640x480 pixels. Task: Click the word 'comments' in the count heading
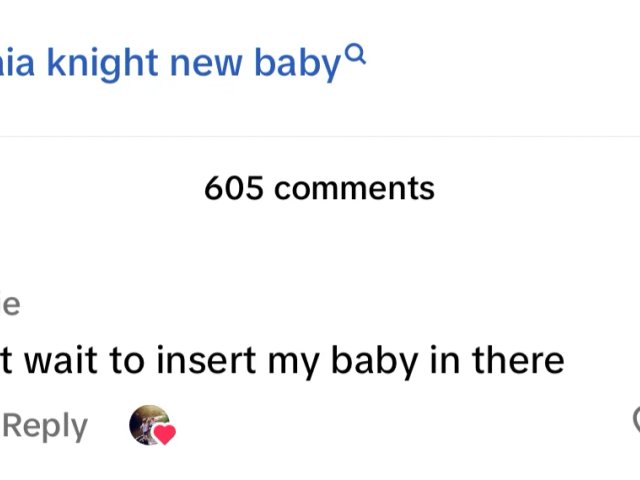click(x=354, y=188)
